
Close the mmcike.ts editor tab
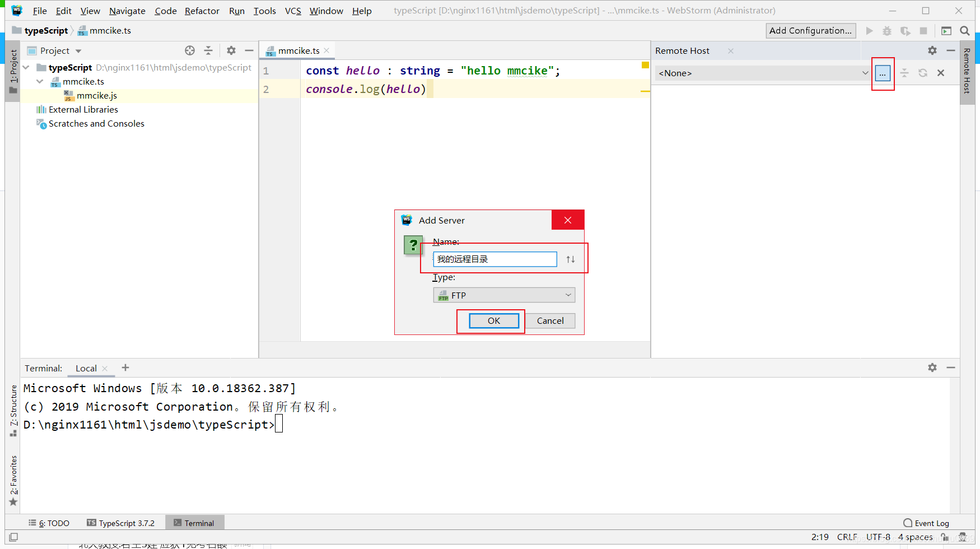tap(326, 50)
